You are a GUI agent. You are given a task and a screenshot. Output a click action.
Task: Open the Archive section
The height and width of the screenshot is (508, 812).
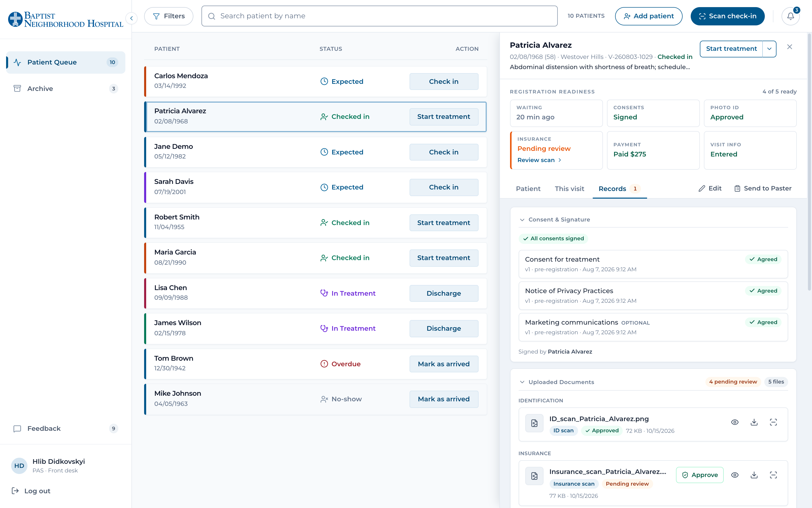coord(66,88)
